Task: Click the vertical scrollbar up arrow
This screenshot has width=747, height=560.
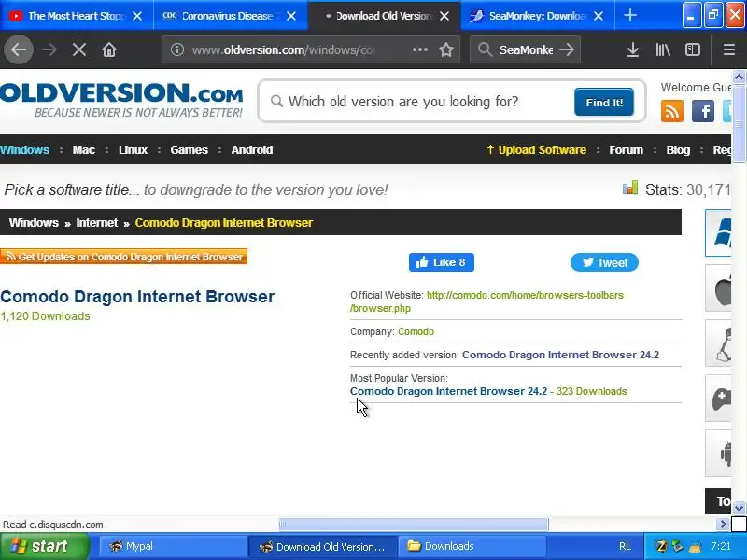Action: (739, 77)
